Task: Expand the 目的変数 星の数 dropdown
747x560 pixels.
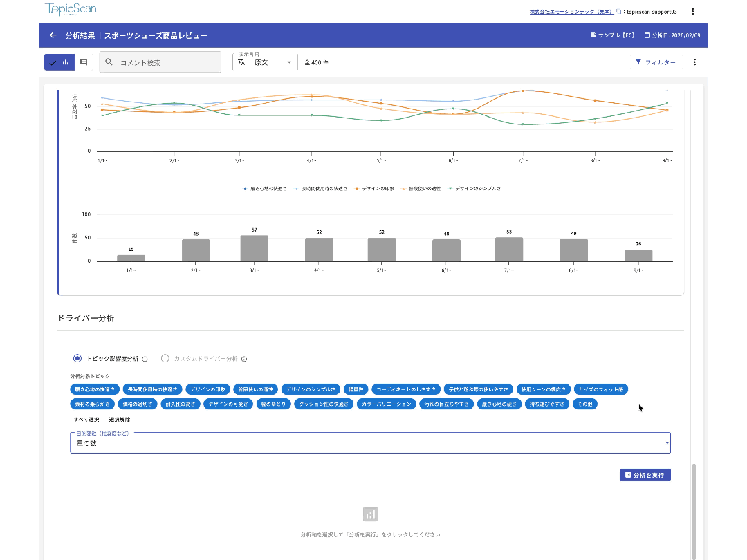Action: [370, 443]
